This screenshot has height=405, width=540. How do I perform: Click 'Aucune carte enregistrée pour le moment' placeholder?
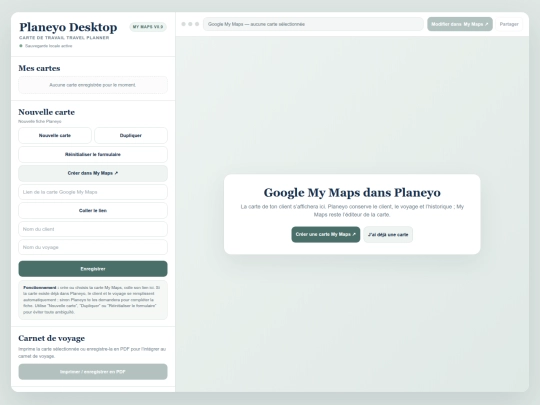click(93, 85)
